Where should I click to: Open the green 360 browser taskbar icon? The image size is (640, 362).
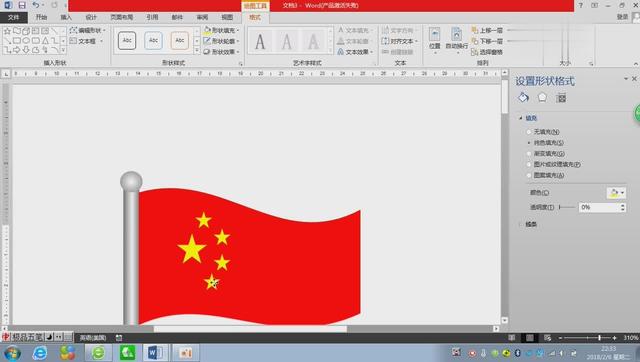pyautogui.click(x=98, y=353)
